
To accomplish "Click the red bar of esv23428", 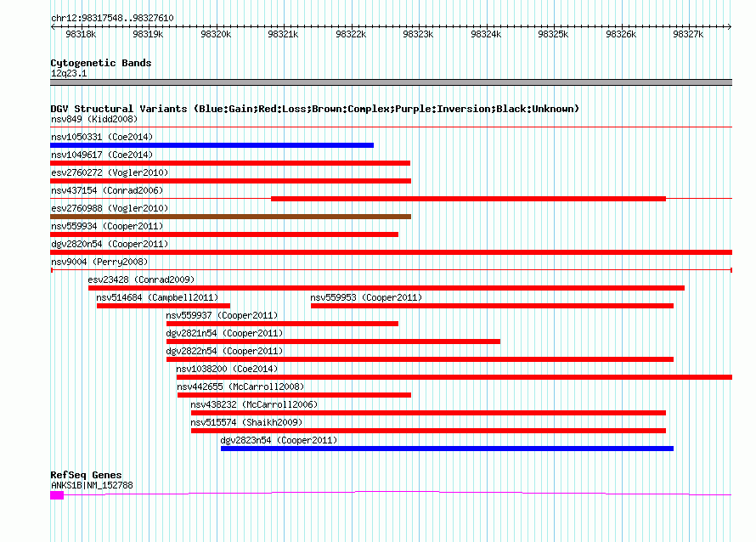I will 386,288.
